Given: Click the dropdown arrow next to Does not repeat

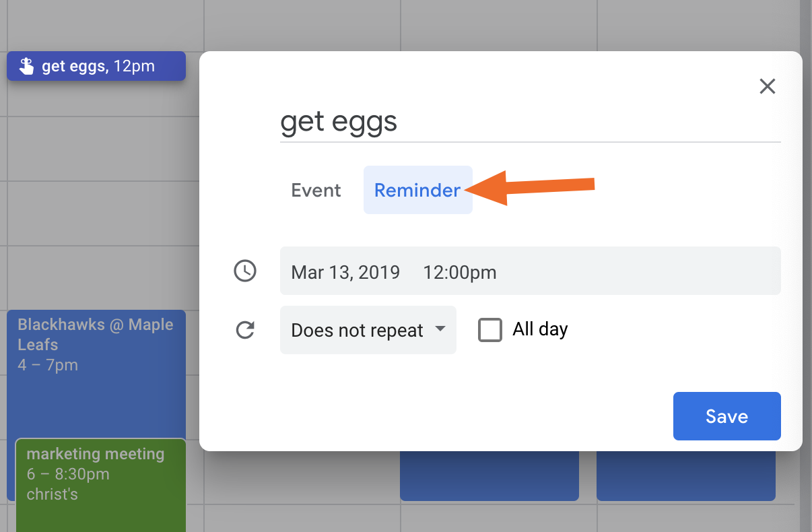Looking at the screenshot, I should click(440, 329).
